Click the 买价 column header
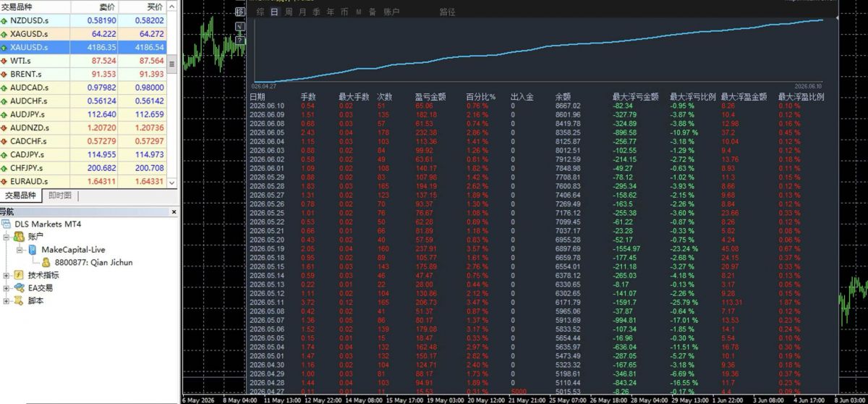868x404 pixels. [142, 7]
